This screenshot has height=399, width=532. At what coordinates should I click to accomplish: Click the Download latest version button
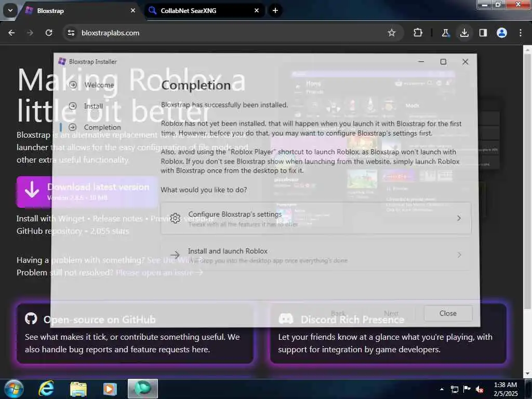(x=87, y=192)
